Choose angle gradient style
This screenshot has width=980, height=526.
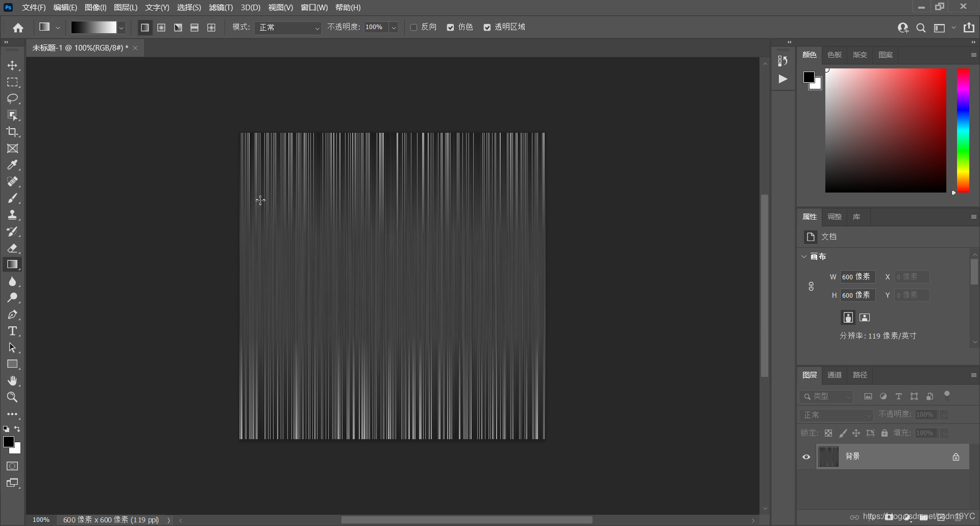[178, 28]
